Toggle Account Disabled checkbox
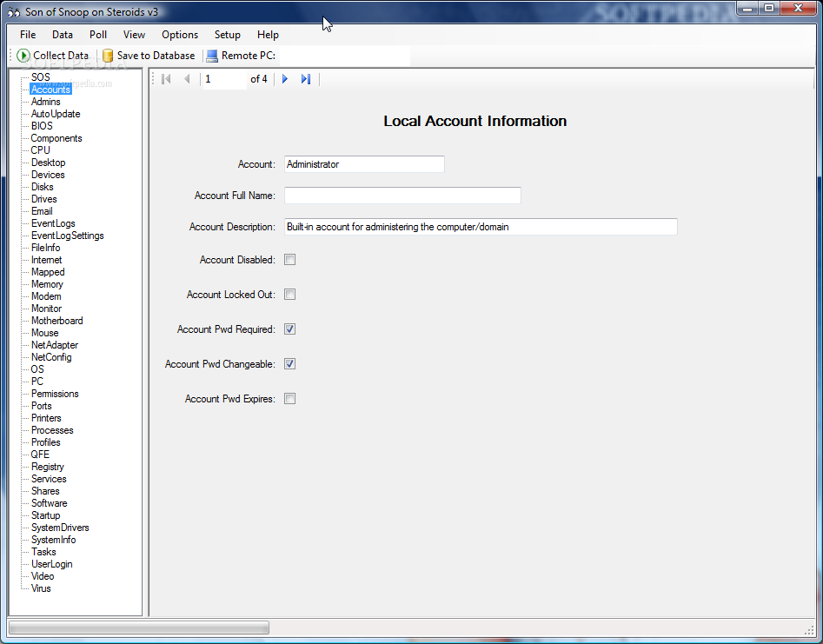Viewport: 823px width, 644px height. point(289,260)
